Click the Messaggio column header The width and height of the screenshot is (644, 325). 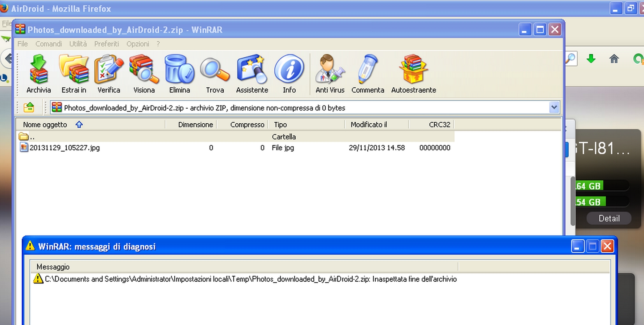(244, 267)
